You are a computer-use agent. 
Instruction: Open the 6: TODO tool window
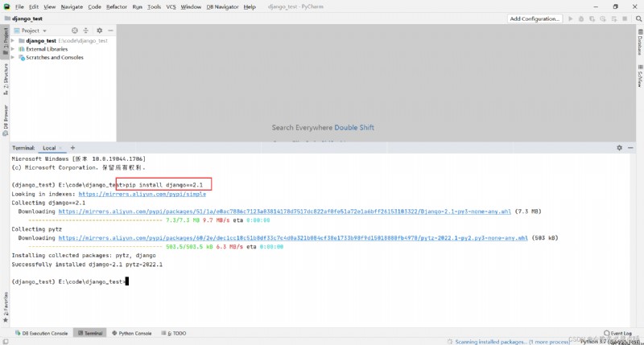pyautogui.click(x=174, y=333)
